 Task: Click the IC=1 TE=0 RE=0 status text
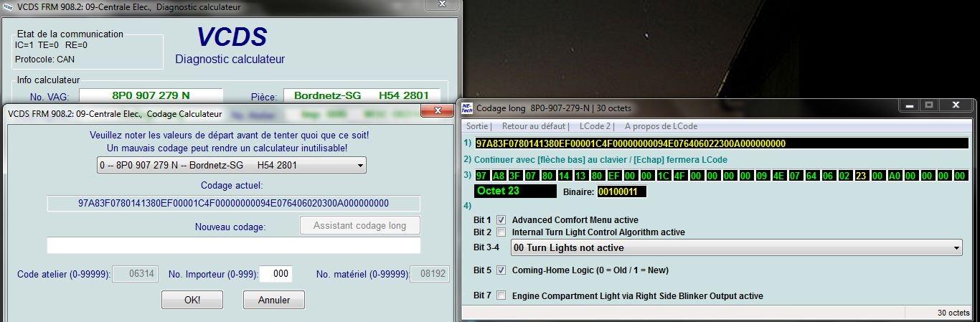[x=51, y=45]
